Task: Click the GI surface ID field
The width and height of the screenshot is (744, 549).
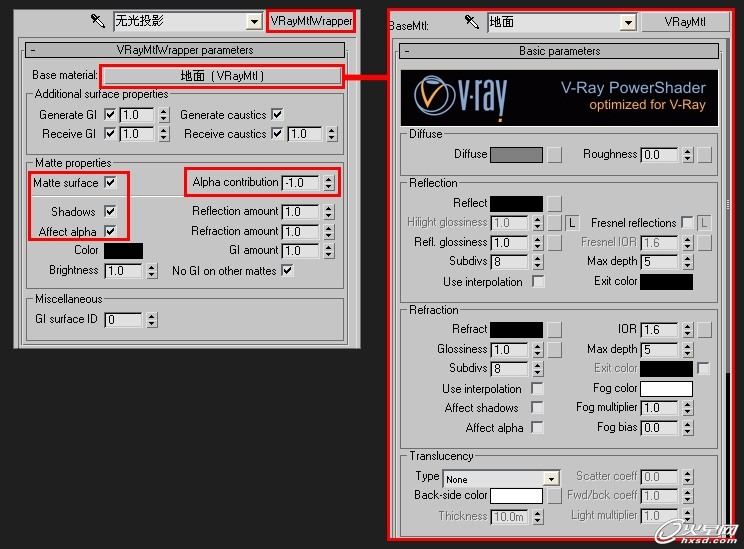Action: 123,319
